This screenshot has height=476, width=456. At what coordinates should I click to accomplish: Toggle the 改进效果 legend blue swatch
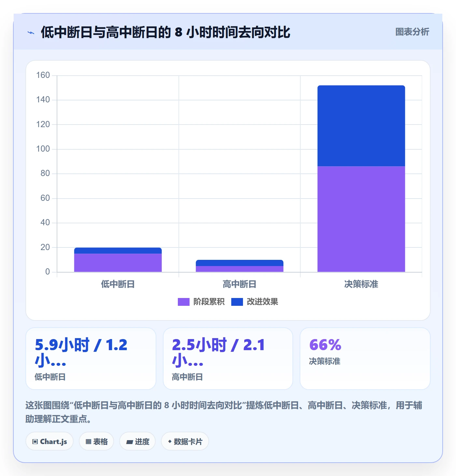pos(237,302)
